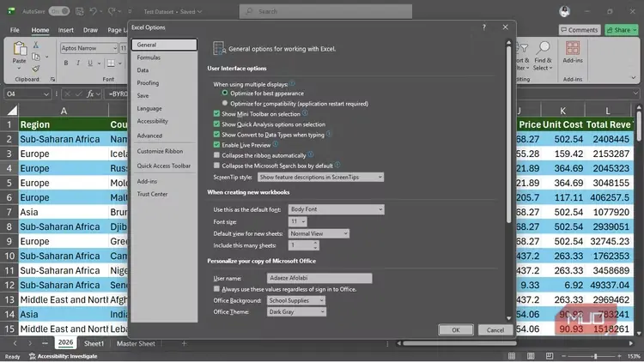Click the user profile picture
644x362 pixels.
565,11
